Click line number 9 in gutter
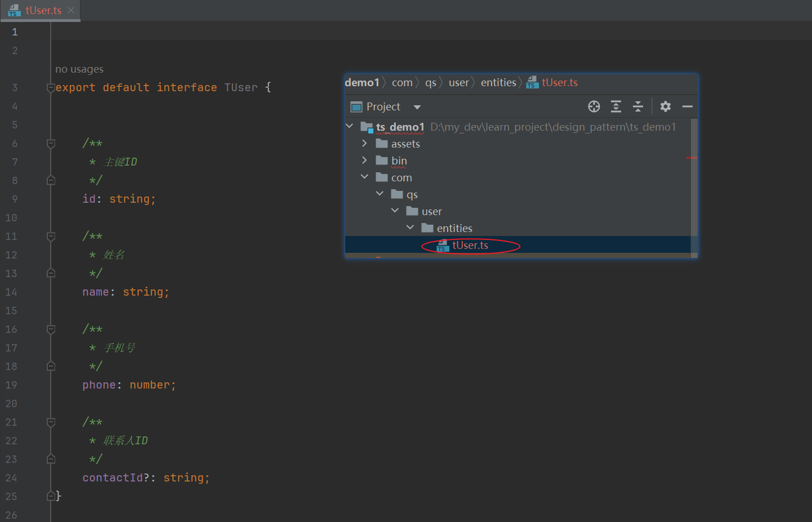Image resolution: width=812 pixels, height=522 pixels. pyautogui.click(x=15, y=199)
